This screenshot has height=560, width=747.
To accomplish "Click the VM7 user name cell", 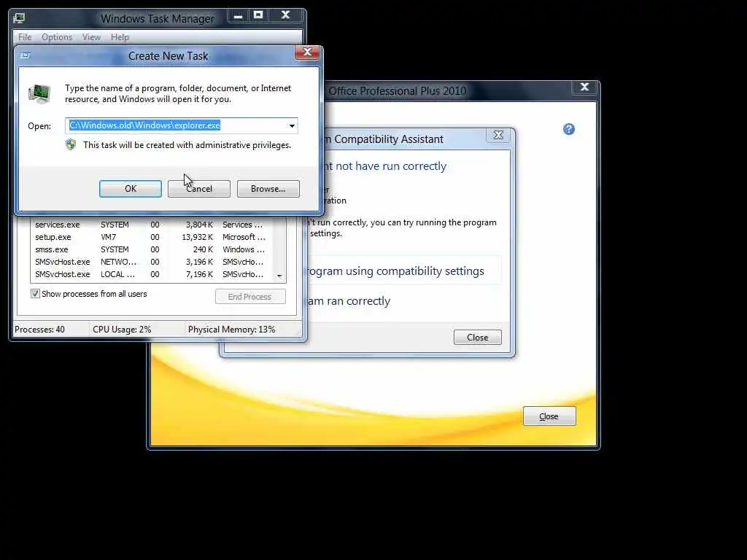I will 108,237.
